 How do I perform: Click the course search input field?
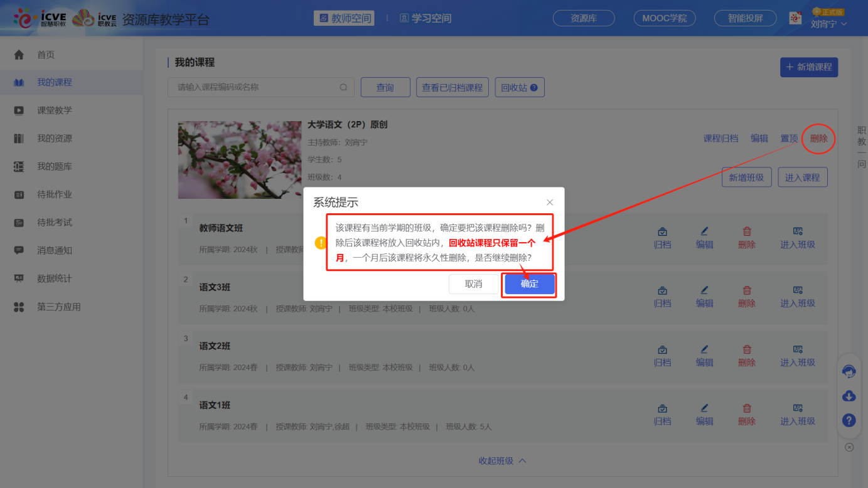(x=254, y=87)
